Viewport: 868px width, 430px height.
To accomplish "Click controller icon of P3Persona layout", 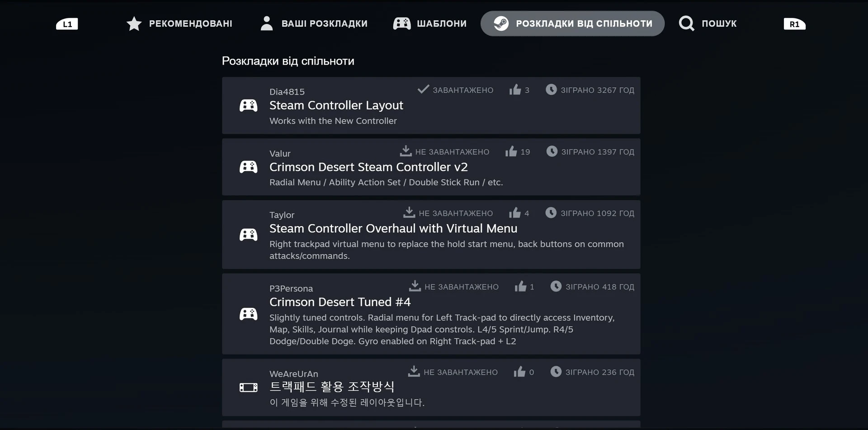I will [248, 314].
